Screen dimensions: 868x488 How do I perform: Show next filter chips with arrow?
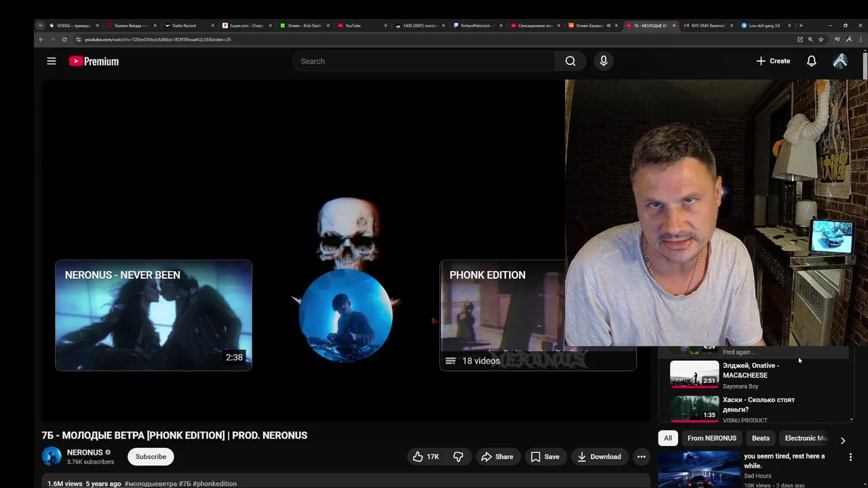[x=842, y=440]
